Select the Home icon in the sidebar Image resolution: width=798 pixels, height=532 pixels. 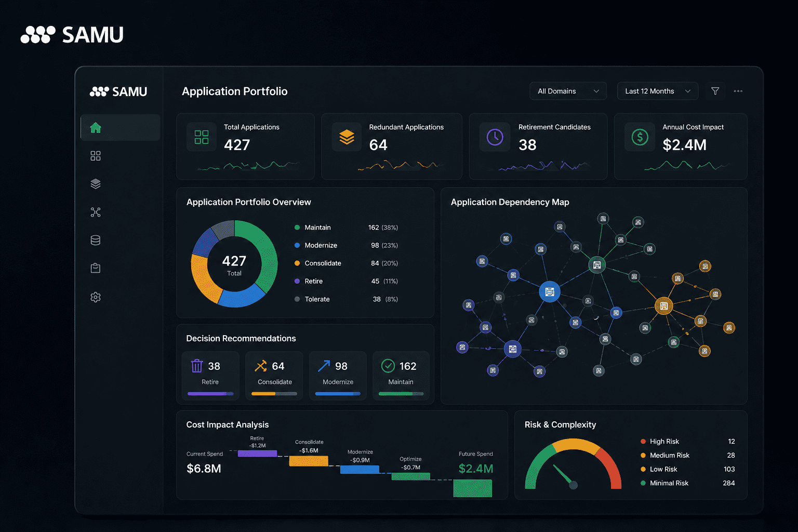(96, 127)
